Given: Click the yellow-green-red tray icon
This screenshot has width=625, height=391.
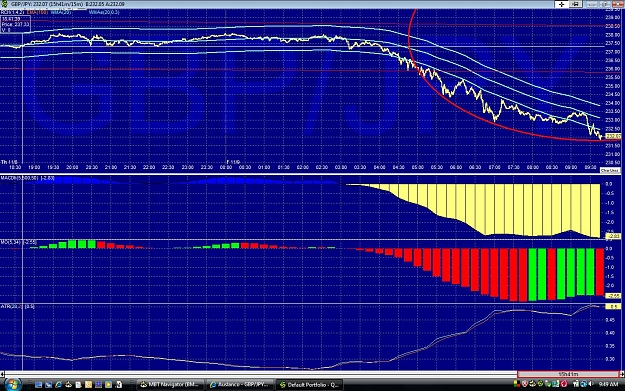Looking at the screenshot, I should point(517,384).
